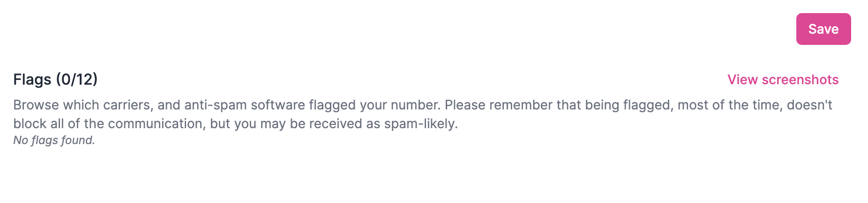Click the Flags (0/12) heading
Screen dimensions: 868x203
pos(55,80)
